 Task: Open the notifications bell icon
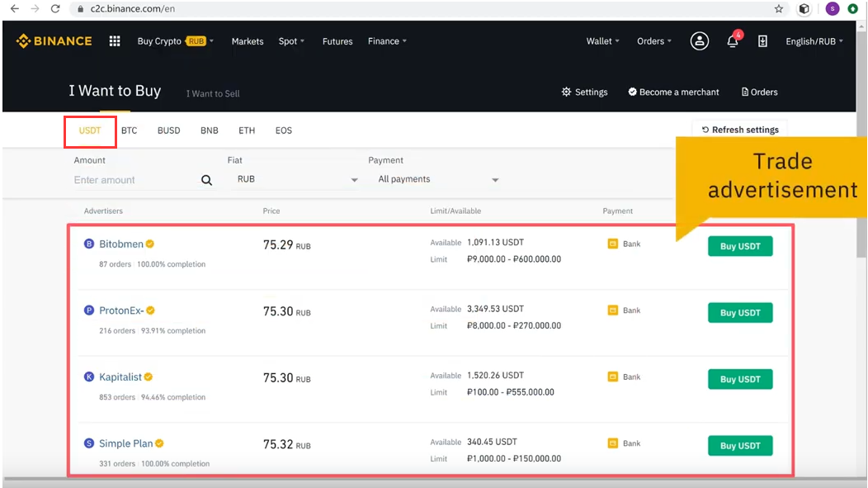(733, 41)
